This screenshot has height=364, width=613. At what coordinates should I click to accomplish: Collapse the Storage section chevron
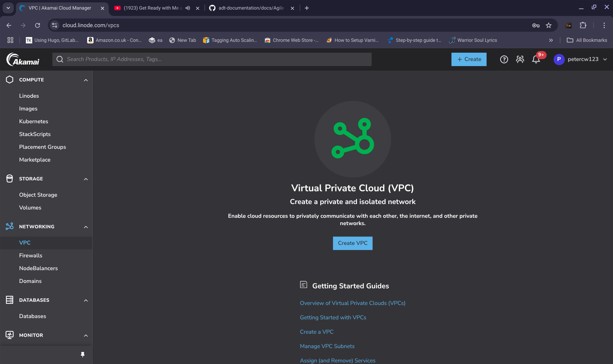[x=86, y=179]
